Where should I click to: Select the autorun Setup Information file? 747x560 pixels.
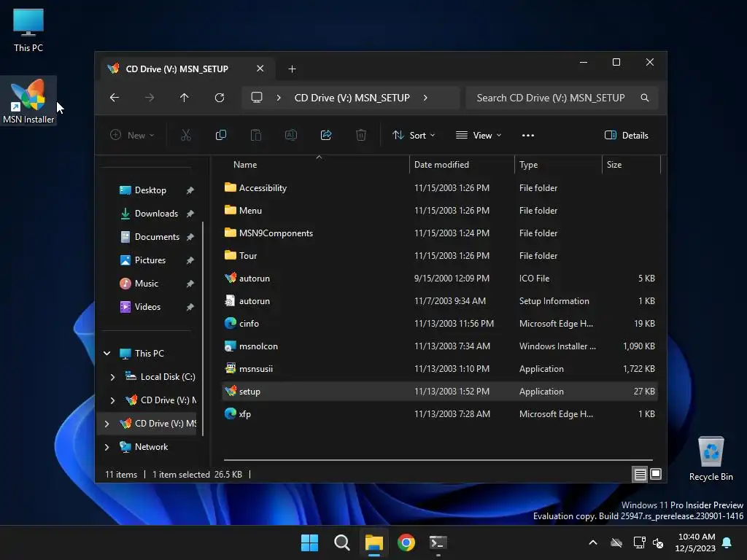440,301
